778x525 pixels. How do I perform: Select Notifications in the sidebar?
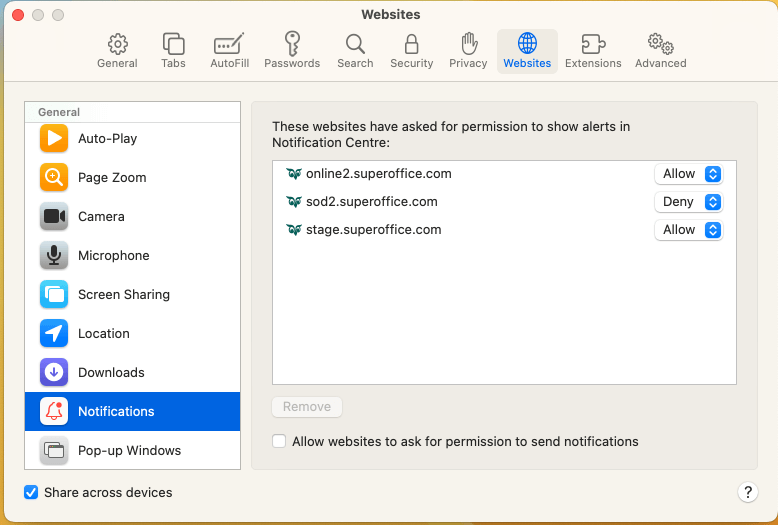point(132,411)
